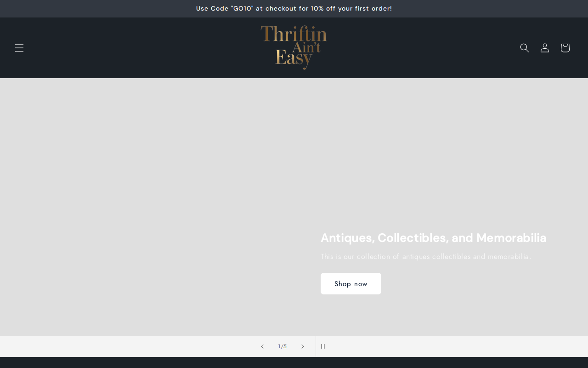The width and height of the screenshot is (588, 368).
Task: Open the hamburger navigation menu
Action: (x=19, y=48)
